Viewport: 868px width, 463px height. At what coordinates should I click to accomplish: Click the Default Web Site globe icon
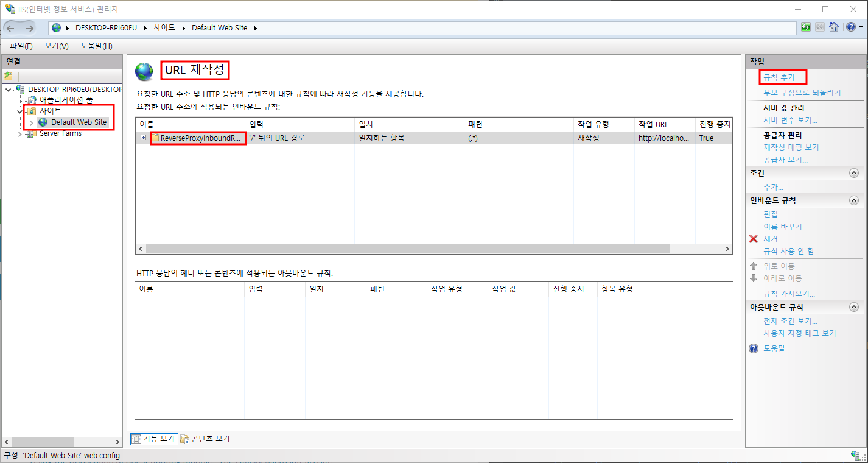pos(43,122)
